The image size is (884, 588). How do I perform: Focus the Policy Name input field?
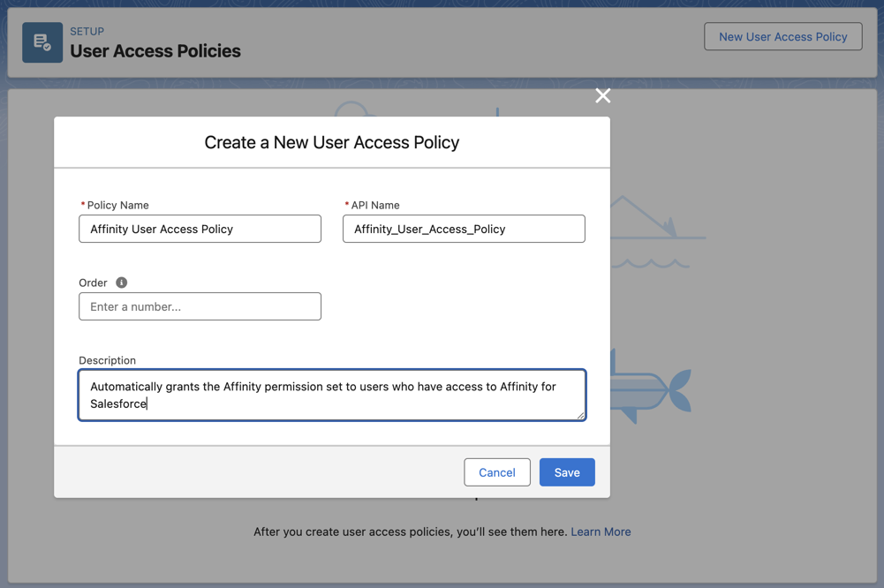[200, 228]
